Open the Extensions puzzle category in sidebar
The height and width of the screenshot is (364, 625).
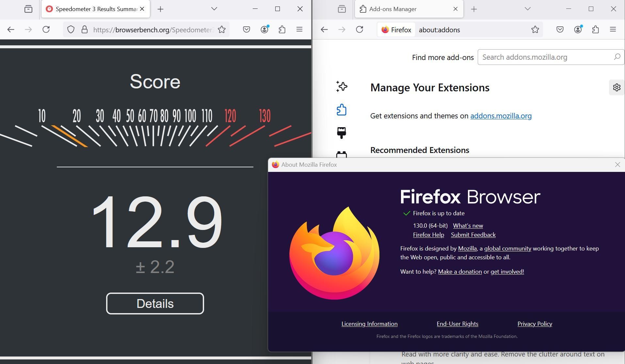coord(342,110)
